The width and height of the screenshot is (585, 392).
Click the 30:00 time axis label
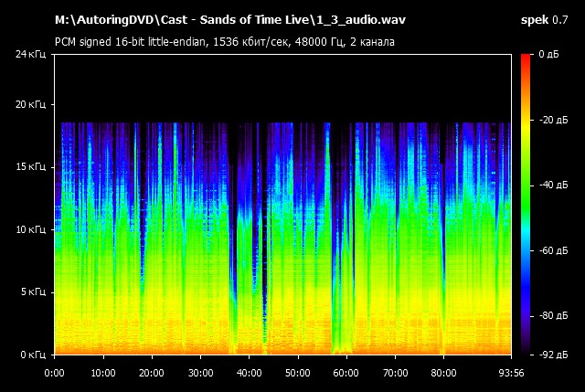(x=201, y=373)
